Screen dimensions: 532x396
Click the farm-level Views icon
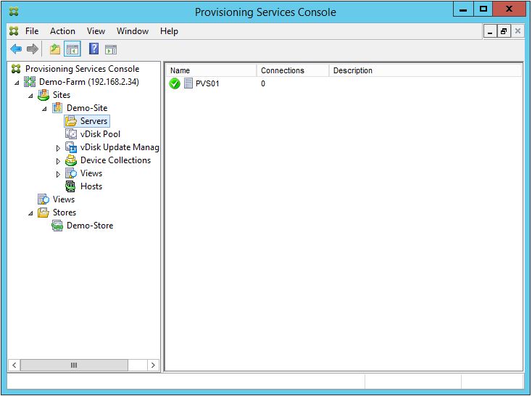(43, 199)
